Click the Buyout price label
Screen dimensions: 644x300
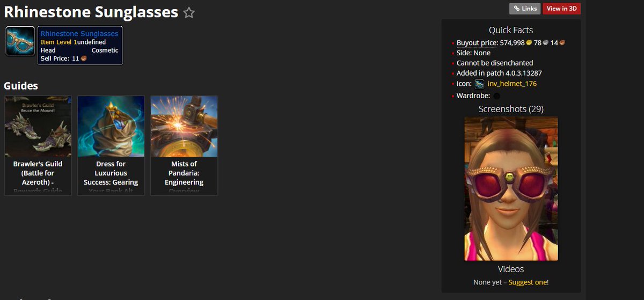pyautogui.click(x=477, y=42)
